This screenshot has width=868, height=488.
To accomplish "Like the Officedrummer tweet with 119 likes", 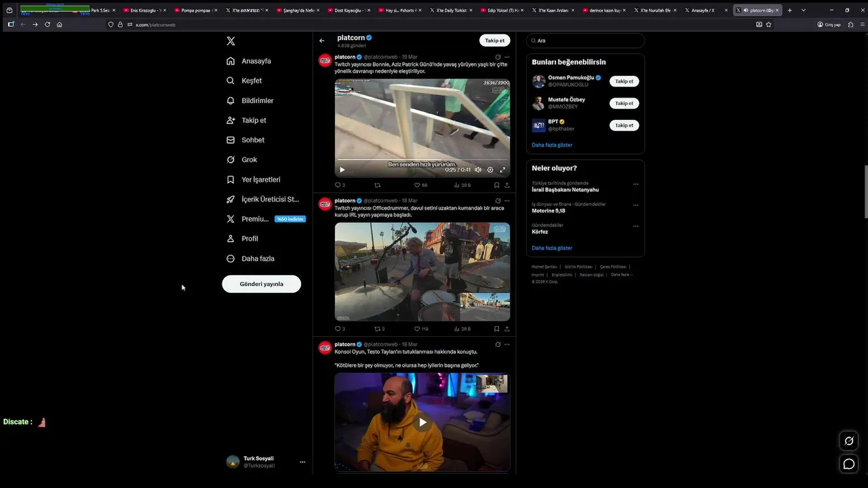I will click(421, 329).
